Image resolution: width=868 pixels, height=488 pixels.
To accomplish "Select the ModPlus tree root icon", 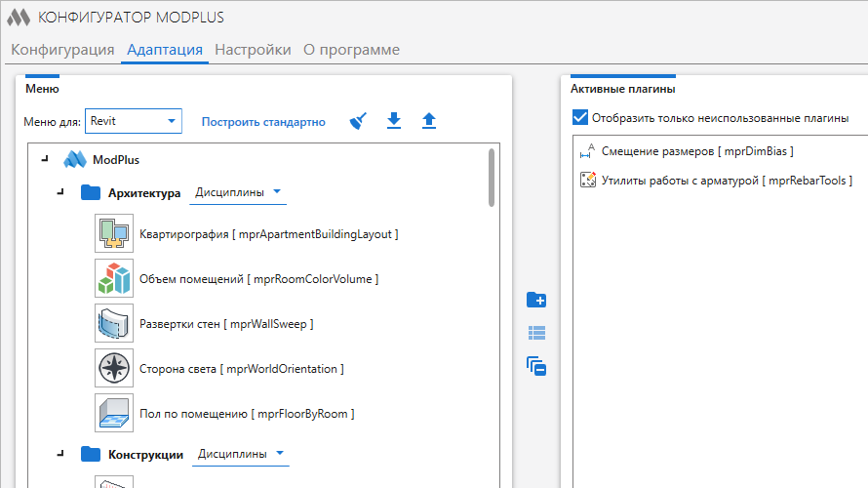I will [x=75, y=159].
